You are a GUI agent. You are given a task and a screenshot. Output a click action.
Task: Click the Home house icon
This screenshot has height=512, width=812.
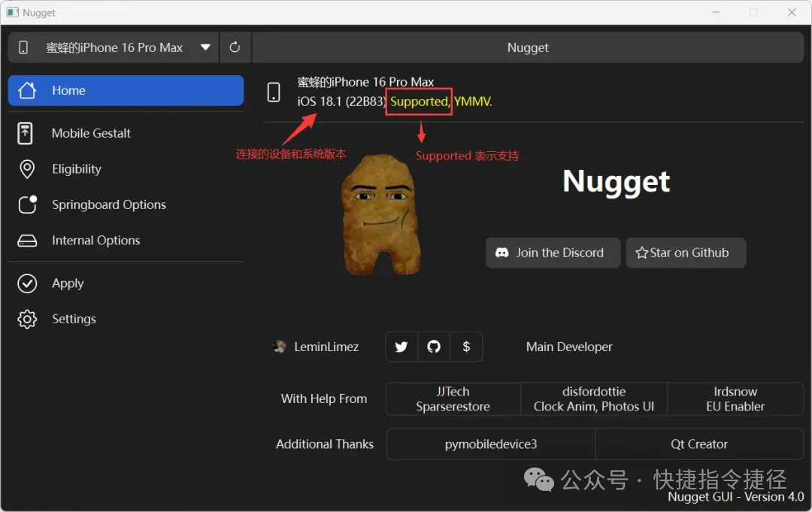27,91
